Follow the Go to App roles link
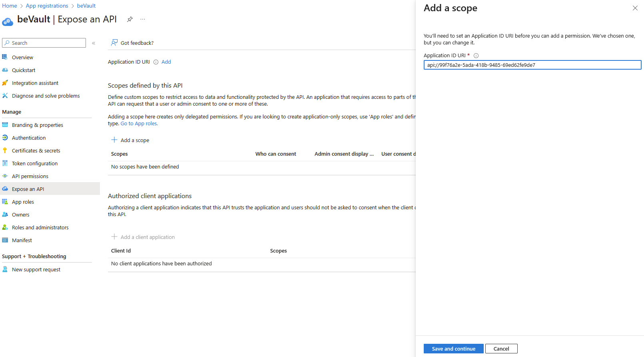 coord(139,124)
